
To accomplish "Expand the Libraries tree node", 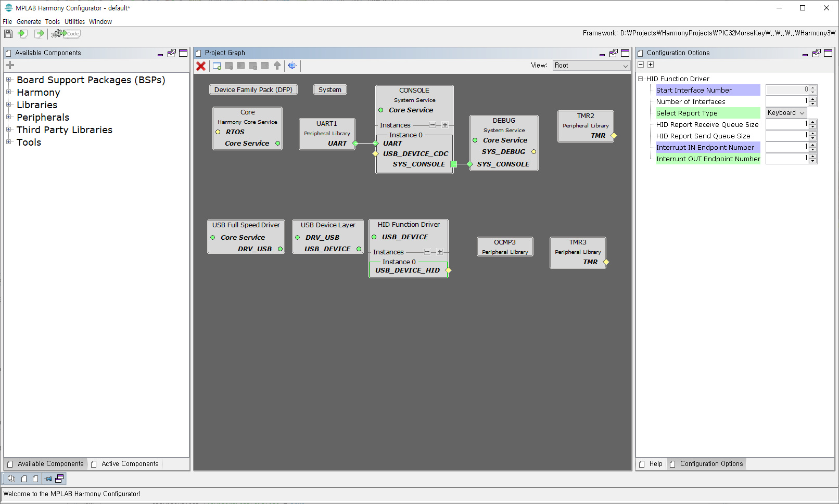I will tap(9, 105).
